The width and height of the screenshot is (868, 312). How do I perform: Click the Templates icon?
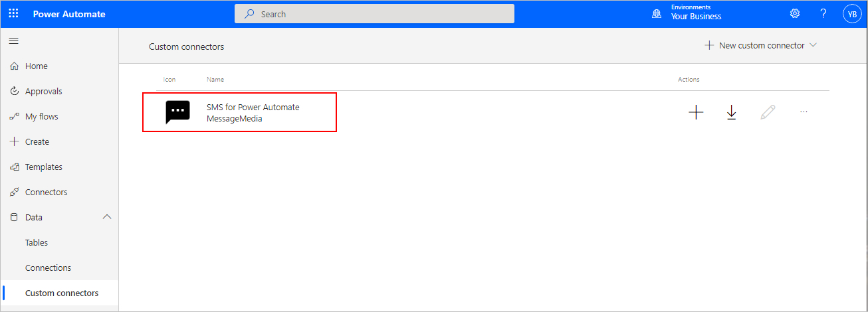pos(13,167)
